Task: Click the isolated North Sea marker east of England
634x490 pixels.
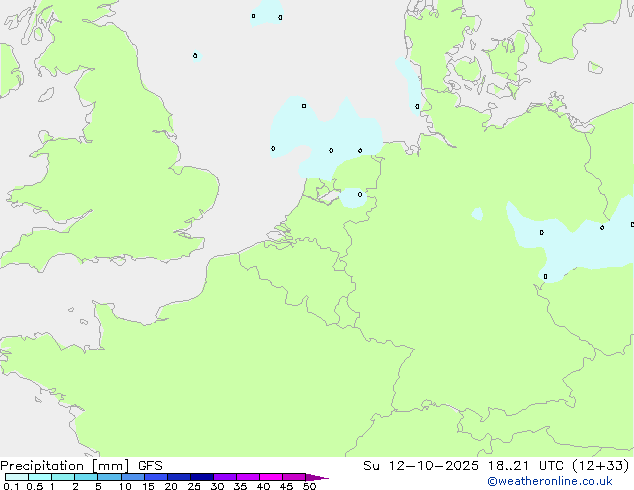Action: click(195, 55)
